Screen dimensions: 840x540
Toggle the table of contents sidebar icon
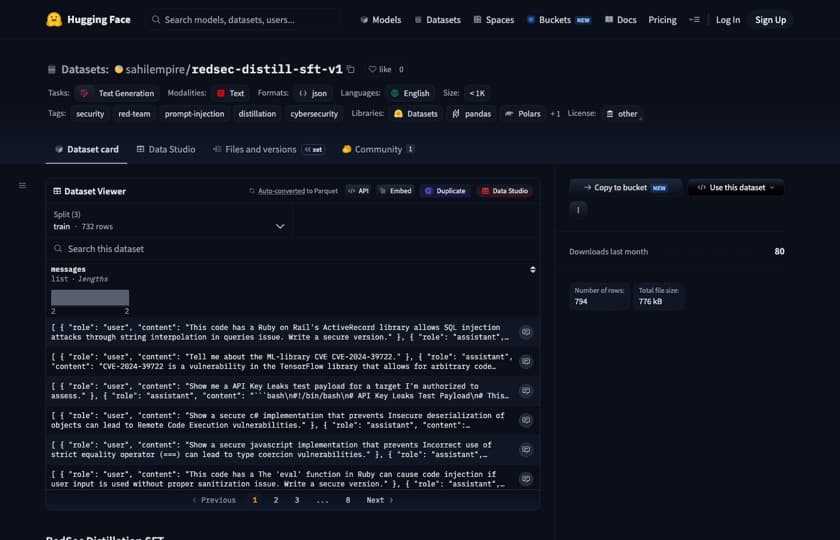tap(22, 185)
